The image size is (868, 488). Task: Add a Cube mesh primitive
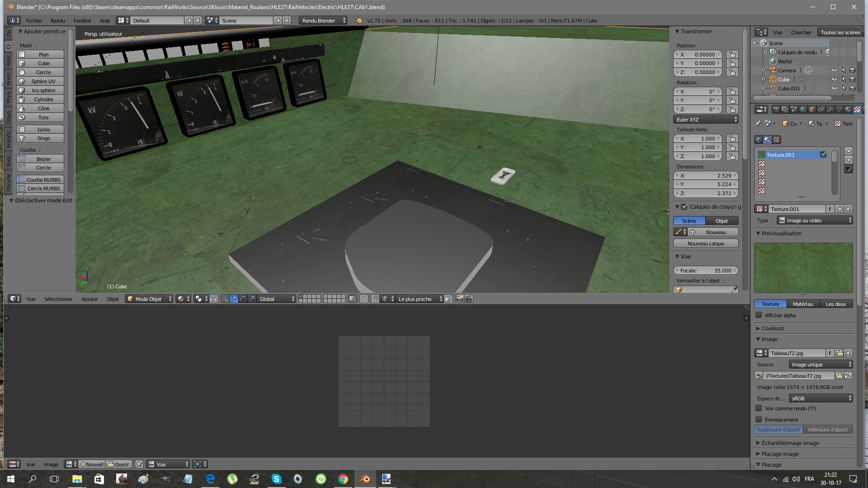point(40,63)
